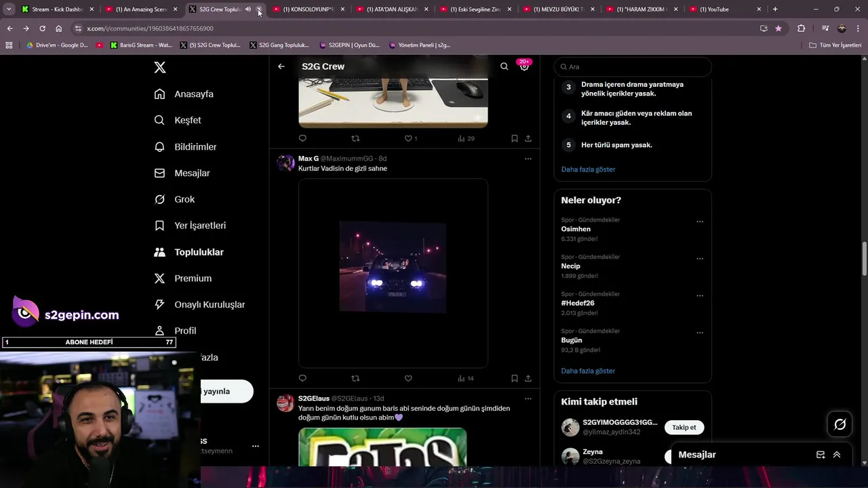Open options for Osimhen trend

(x=700, y=222)
